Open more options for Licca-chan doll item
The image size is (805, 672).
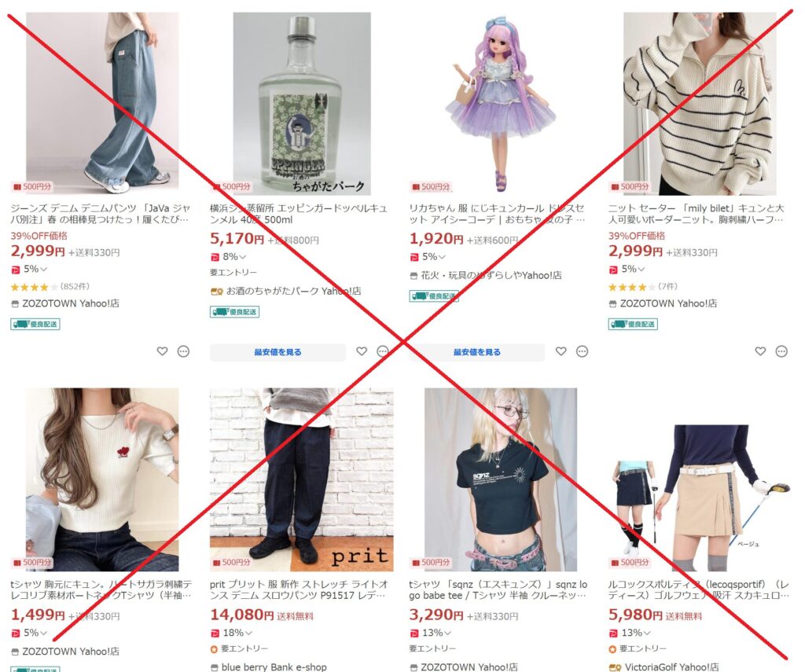pyautogui.click(x=582, y=351)
